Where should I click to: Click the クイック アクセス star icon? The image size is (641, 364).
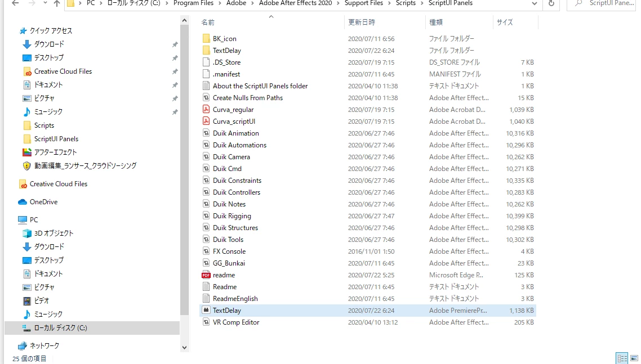click(23, 31)
